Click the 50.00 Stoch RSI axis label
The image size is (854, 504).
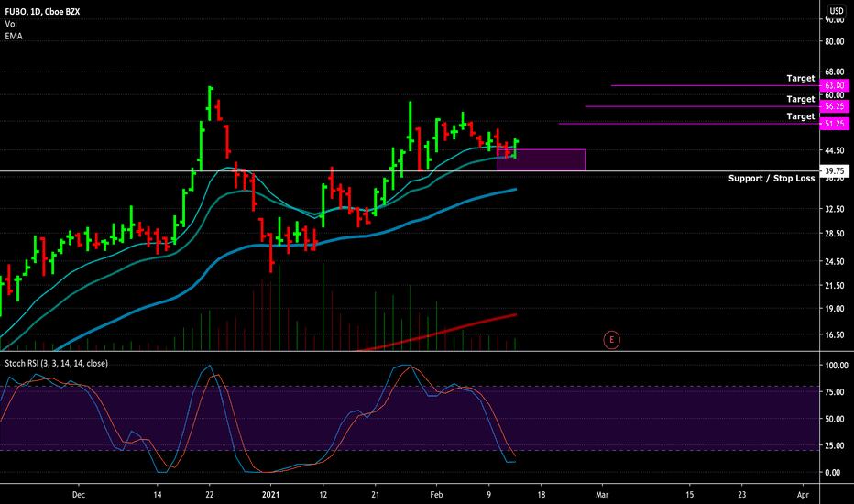tap(835, 419)
